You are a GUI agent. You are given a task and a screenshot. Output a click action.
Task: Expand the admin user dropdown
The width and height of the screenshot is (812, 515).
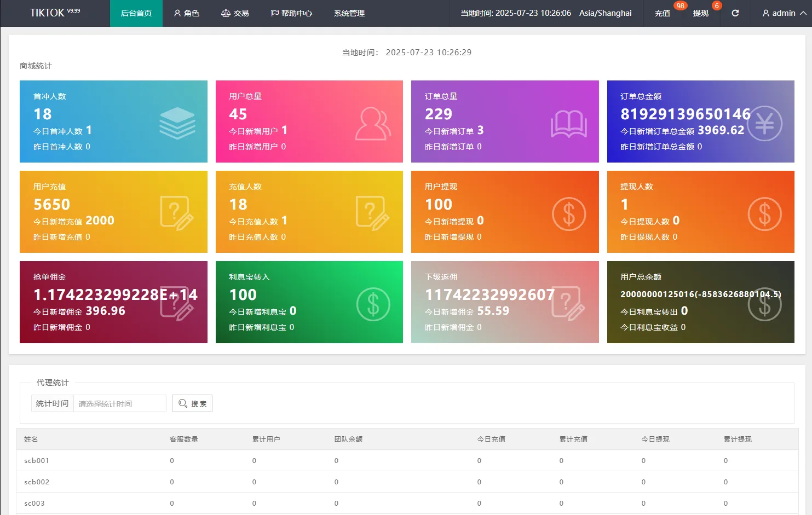coord(784,13)
